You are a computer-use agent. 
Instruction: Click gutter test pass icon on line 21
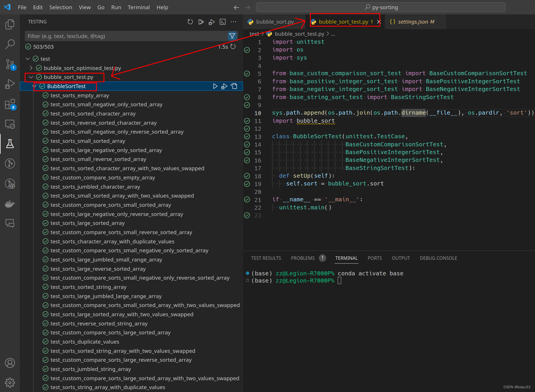[x=247, y=199]
